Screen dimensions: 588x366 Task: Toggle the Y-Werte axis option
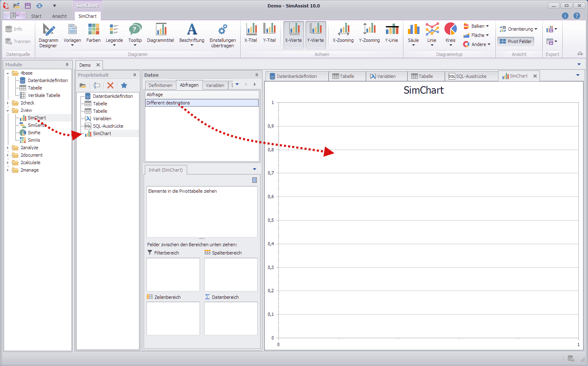click(x=316, y=33)
